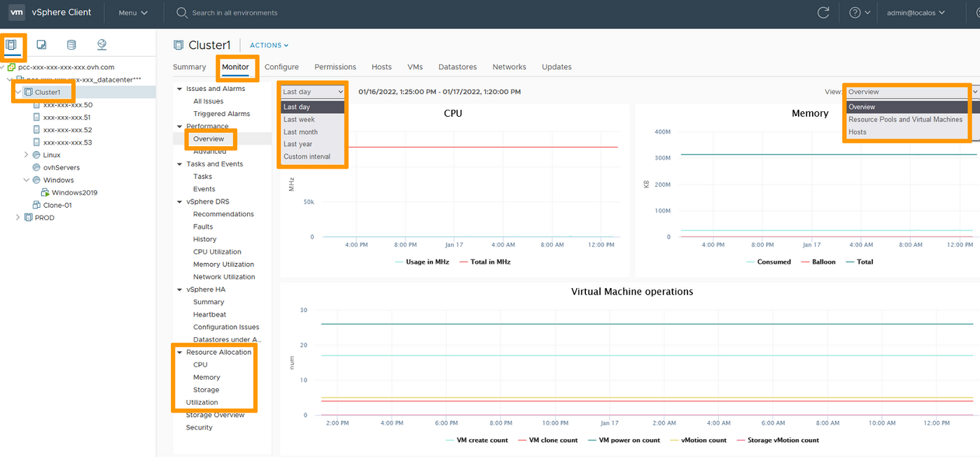980x470 pixels.
Task: Open the Security section under Monitor
Action: coord(199,427)
